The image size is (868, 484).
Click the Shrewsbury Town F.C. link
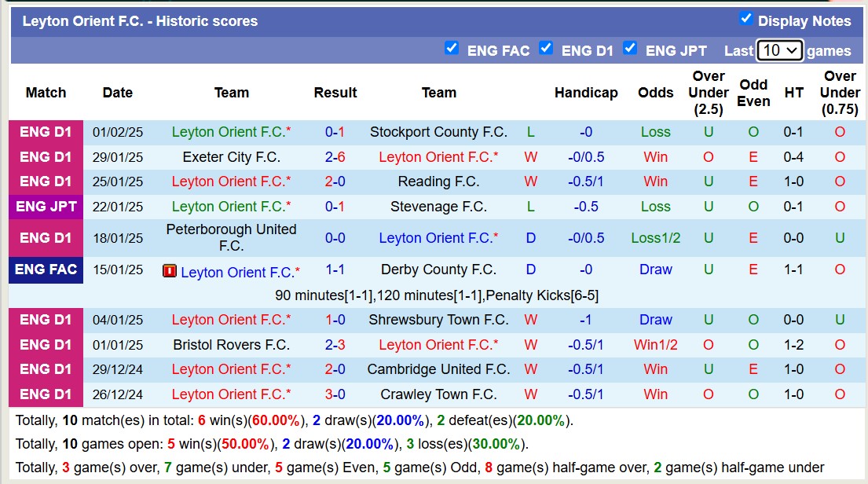click(439, 320)
